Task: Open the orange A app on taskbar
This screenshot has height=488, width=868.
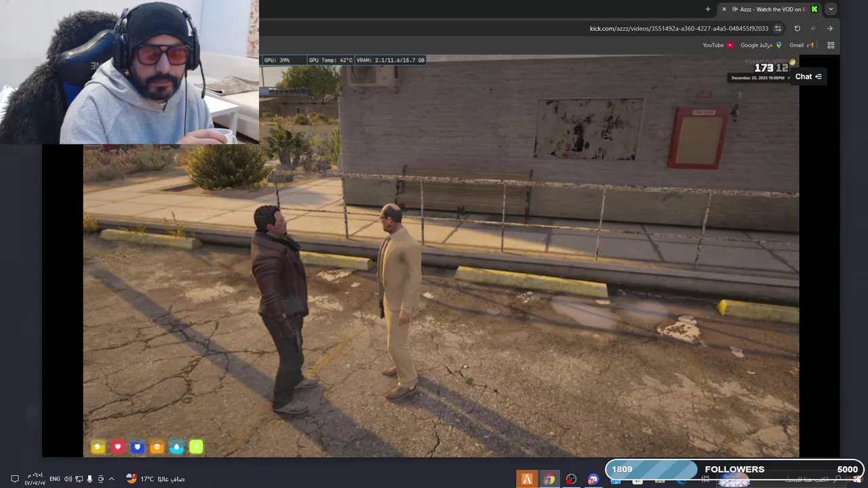Action: point(527,479)
